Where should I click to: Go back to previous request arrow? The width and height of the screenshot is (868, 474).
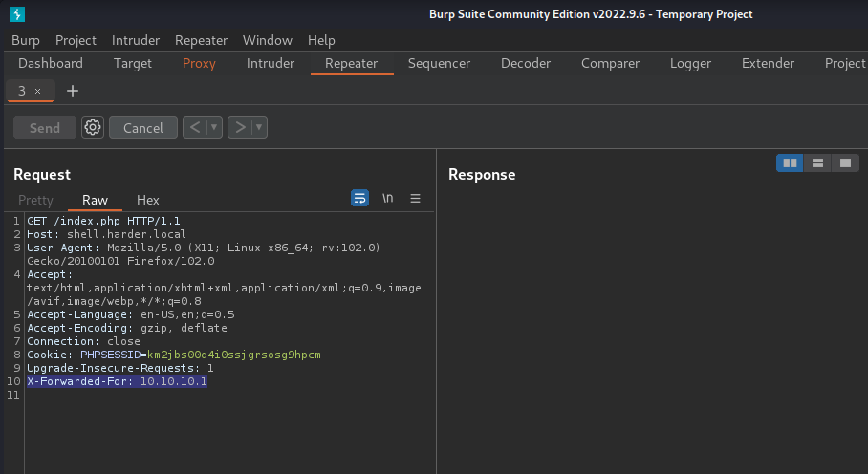[195, 127]
